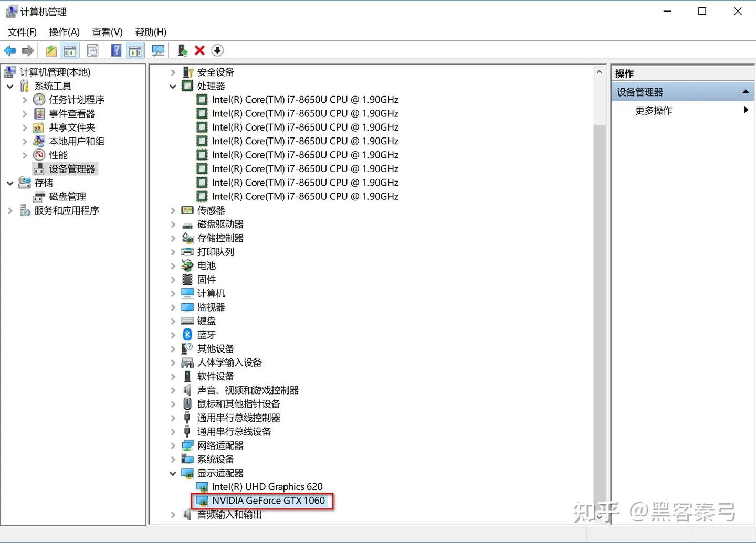Open the 操作(A) menu

click(x=64, y=32)
